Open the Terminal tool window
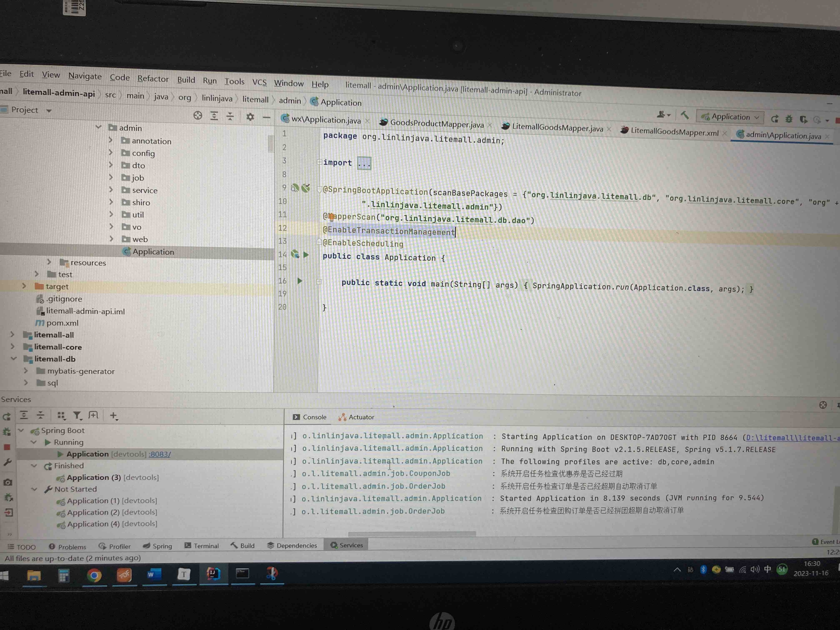 202,546
